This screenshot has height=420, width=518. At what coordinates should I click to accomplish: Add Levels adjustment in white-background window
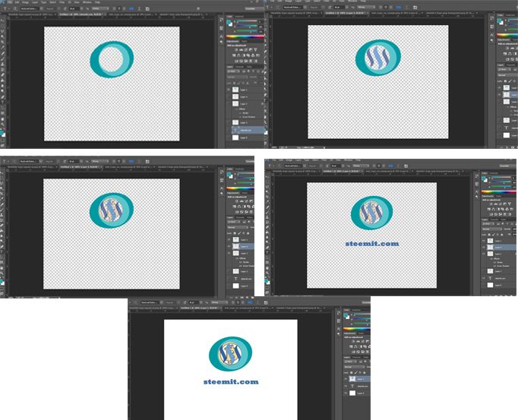(358, 341)
